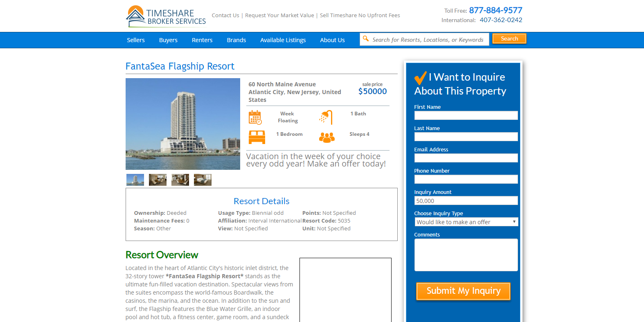This screenshot has height=322, width=644.
Task: Click the Sleeps 4 label
Action: [359, 134]
